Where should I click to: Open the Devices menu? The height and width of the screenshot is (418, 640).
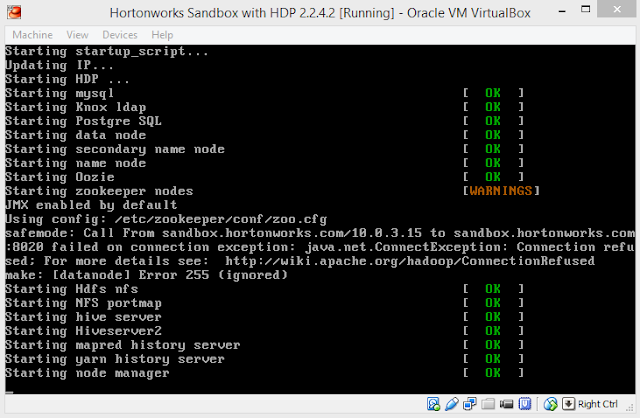click(120, 35)
